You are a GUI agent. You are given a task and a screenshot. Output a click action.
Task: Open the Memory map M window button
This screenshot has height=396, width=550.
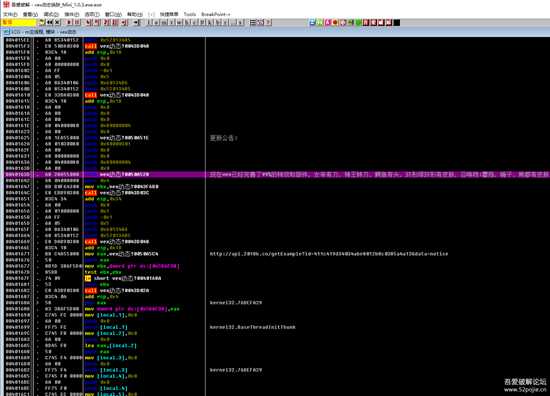(x=164, y=22)
